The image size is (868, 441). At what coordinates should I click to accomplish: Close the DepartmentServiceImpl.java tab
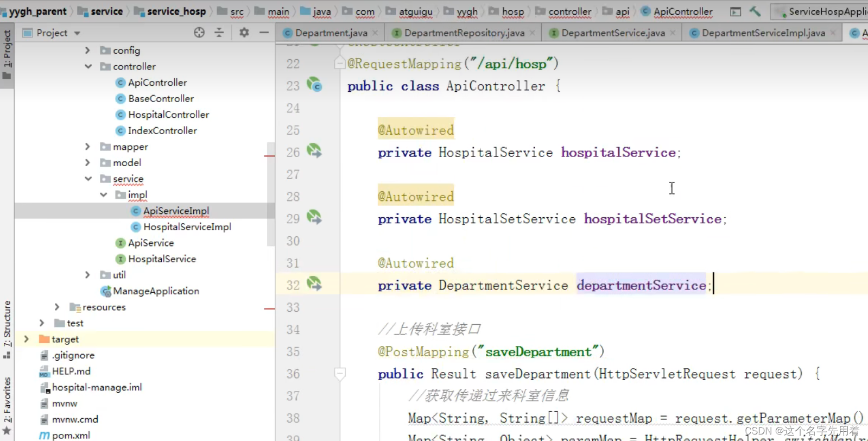pyautogui.click(x=833, y=33)
